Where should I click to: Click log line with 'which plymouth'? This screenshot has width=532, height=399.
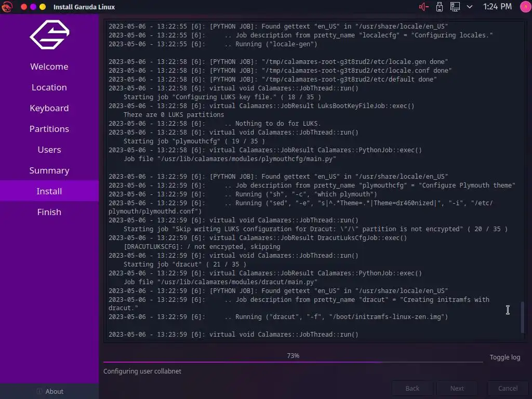pyautogui.click(x=243, y=194)
